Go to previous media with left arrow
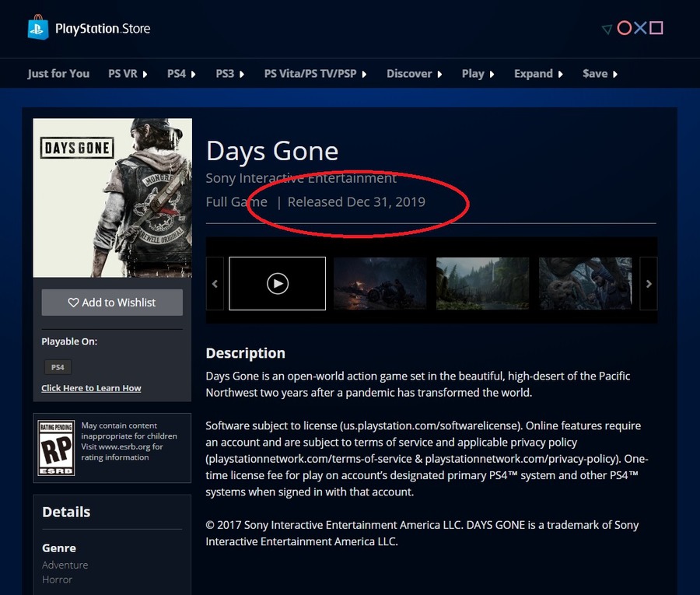700x595 pixels. pyautogui.click(x=215, y=283)
